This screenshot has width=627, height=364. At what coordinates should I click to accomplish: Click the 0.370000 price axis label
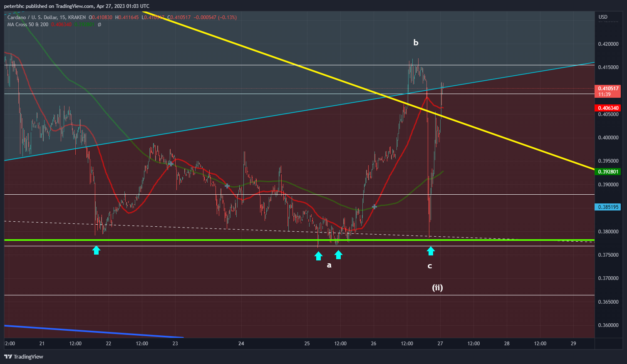tap(608, 278)
